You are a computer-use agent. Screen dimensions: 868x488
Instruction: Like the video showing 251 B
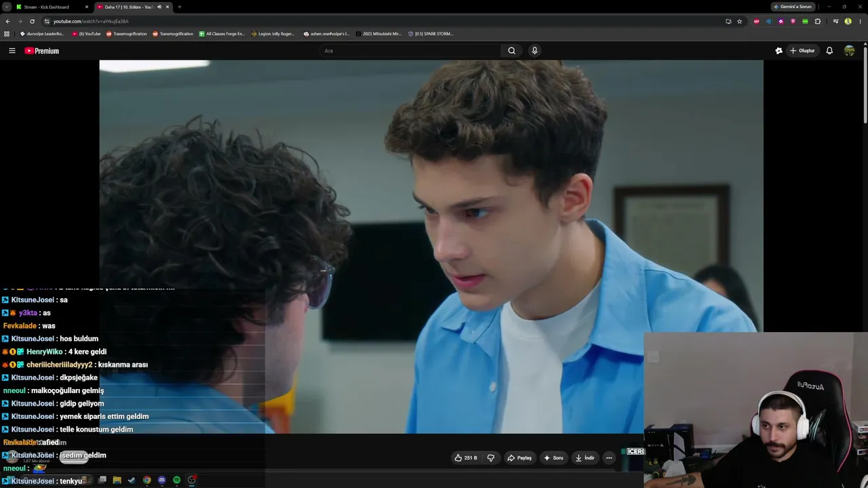click(467, 458)
